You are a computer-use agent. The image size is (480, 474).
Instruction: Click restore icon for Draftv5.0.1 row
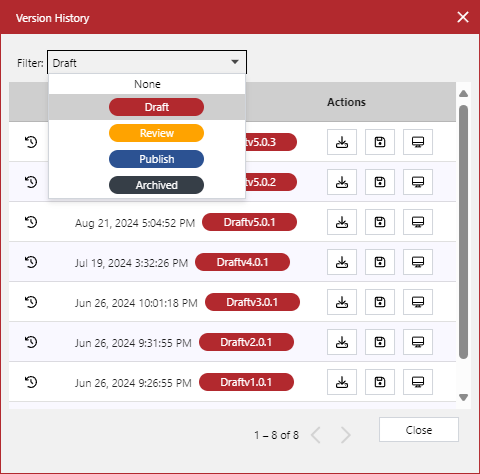[x=31, y=222]
